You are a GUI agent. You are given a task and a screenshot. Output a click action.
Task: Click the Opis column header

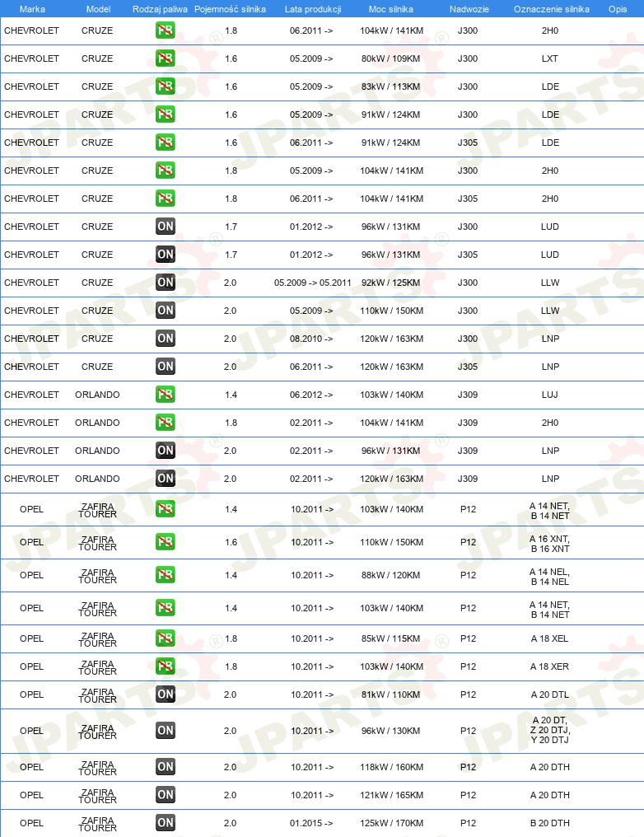click(618, 9)
